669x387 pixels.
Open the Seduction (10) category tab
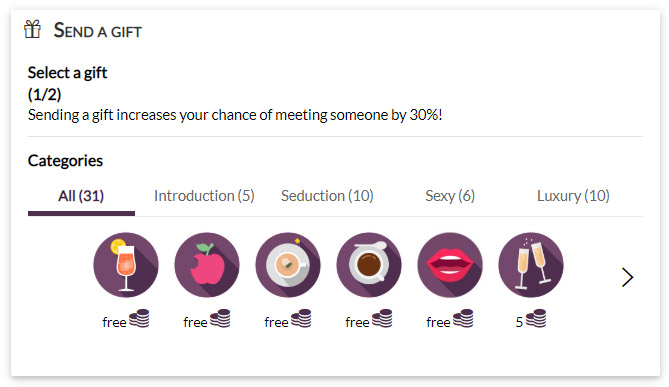(327, 196)
